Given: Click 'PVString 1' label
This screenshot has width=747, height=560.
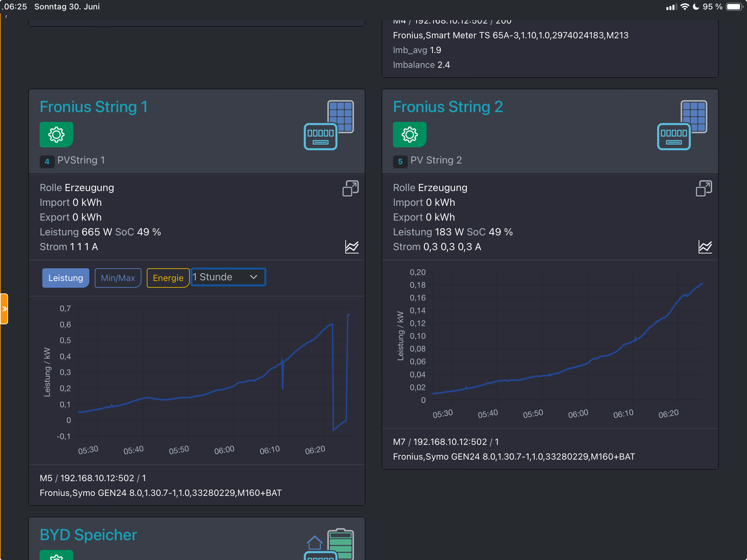Looking at the screenshot, I should point(81,160).
